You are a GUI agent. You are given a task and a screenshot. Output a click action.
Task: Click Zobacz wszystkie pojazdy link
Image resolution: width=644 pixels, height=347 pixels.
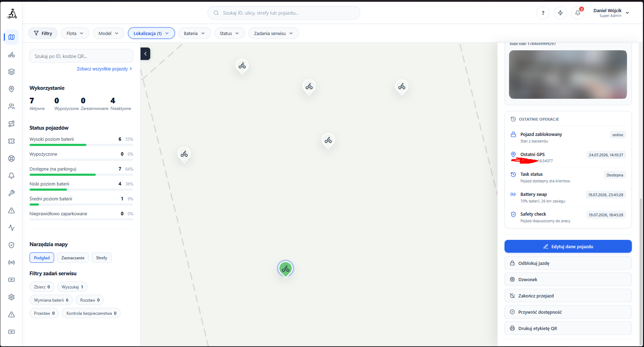pyautogui.click(x=104, y=69)
